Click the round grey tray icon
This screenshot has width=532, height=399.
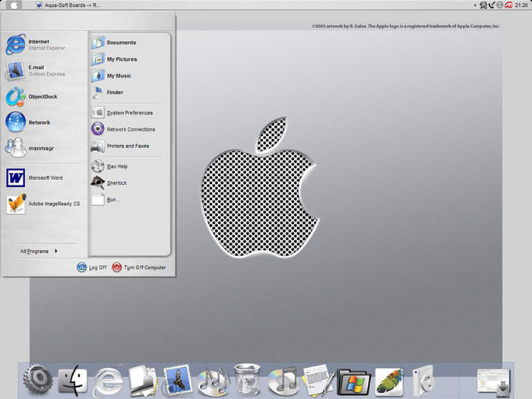point(500,5)
